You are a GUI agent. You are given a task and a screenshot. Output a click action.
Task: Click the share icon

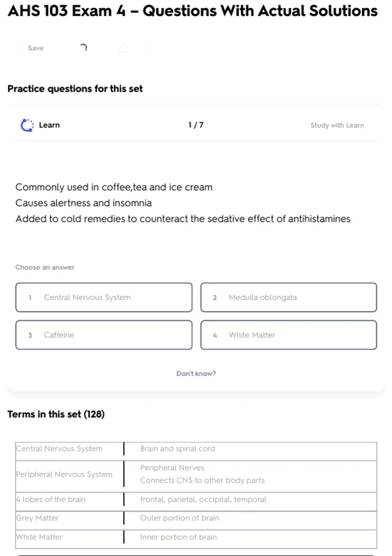pos(123,48)
